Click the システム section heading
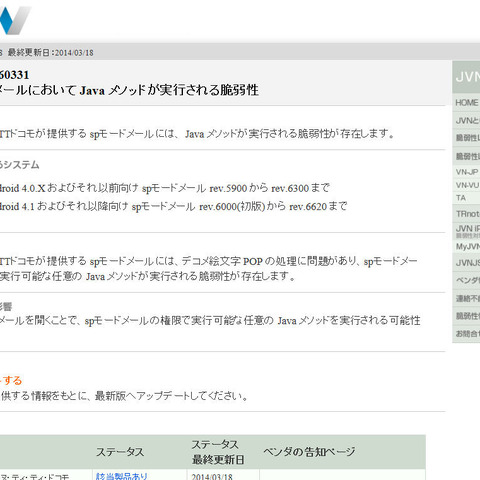480x480 pixels. tap(19, 165)
